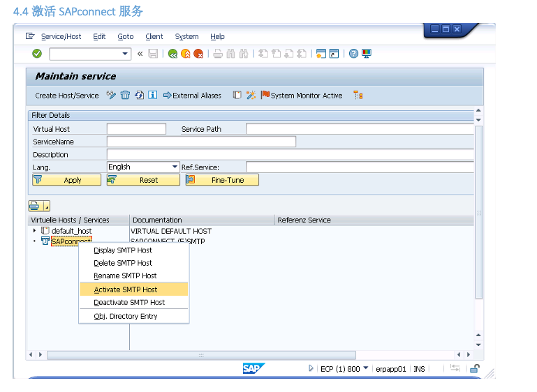
Task: Choose Rename SMTP Host from context menu
Action: [125, 276]
